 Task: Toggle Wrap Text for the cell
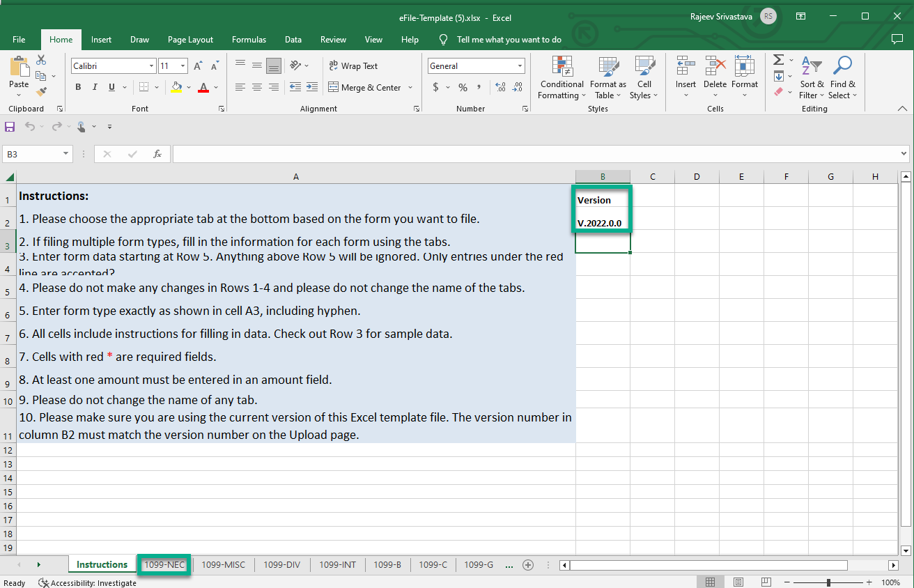pos(353,66)
